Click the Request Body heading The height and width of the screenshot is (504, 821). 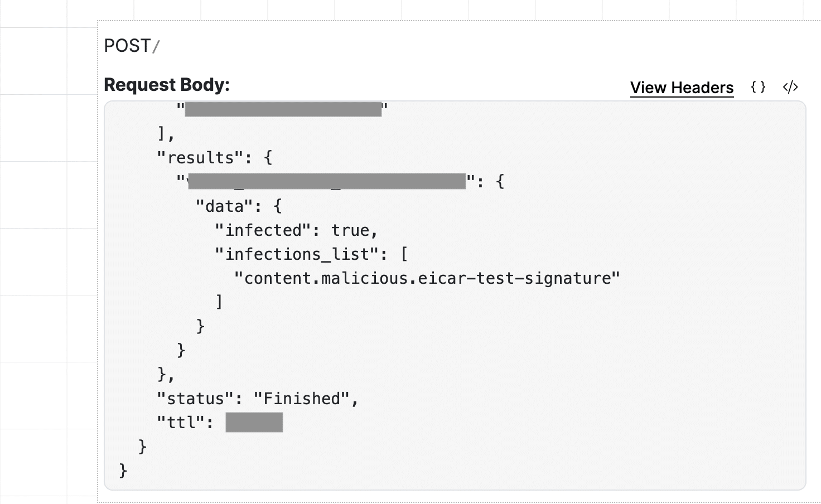point(166,84)
